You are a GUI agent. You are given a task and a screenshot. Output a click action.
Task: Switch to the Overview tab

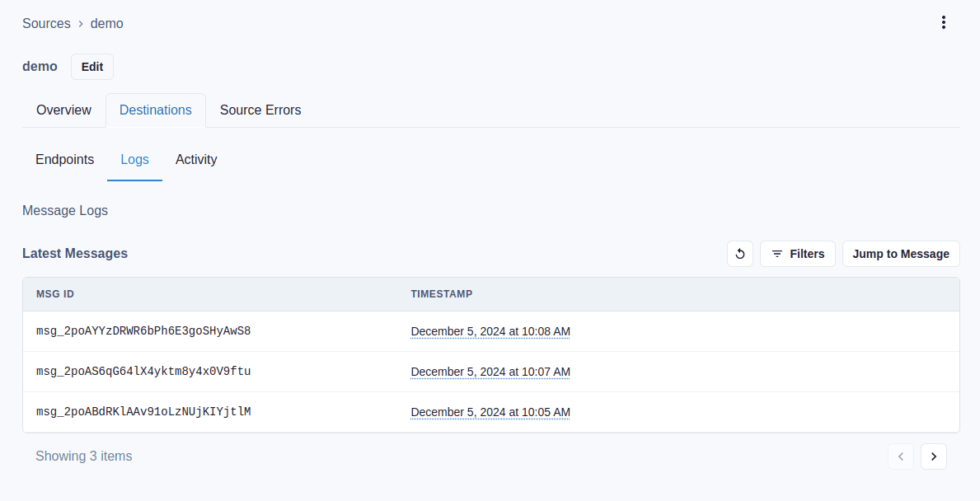pos(63,110)
